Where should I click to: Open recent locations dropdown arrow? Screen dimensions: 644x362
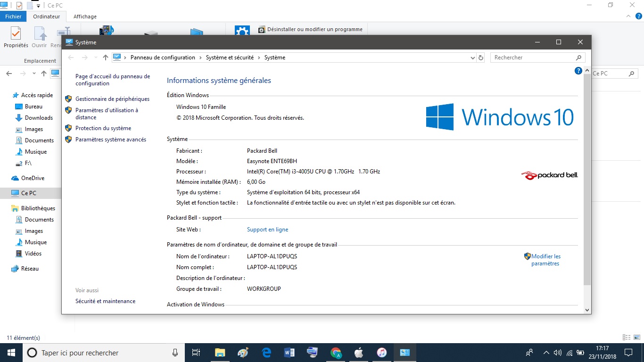[x=96, y=58]
